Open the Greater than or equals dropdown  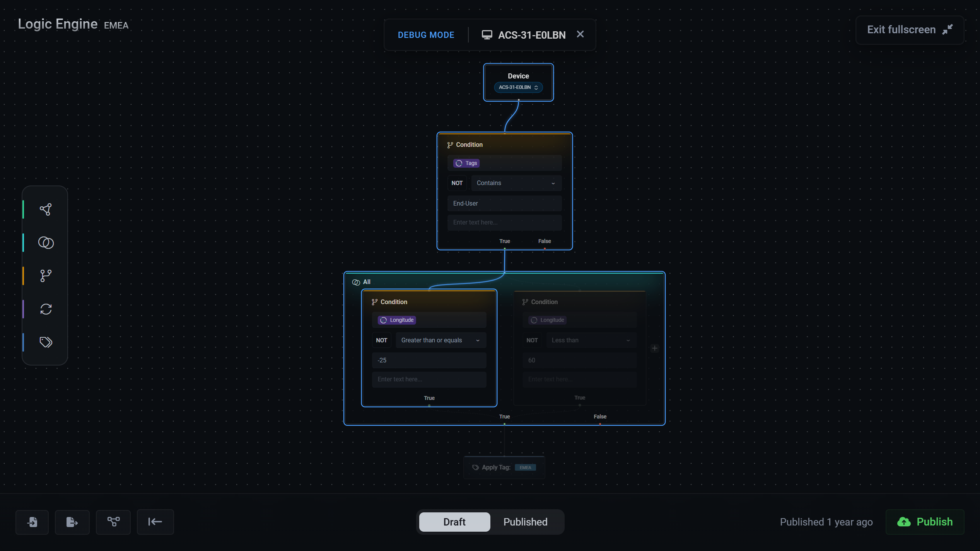[440, 340]
